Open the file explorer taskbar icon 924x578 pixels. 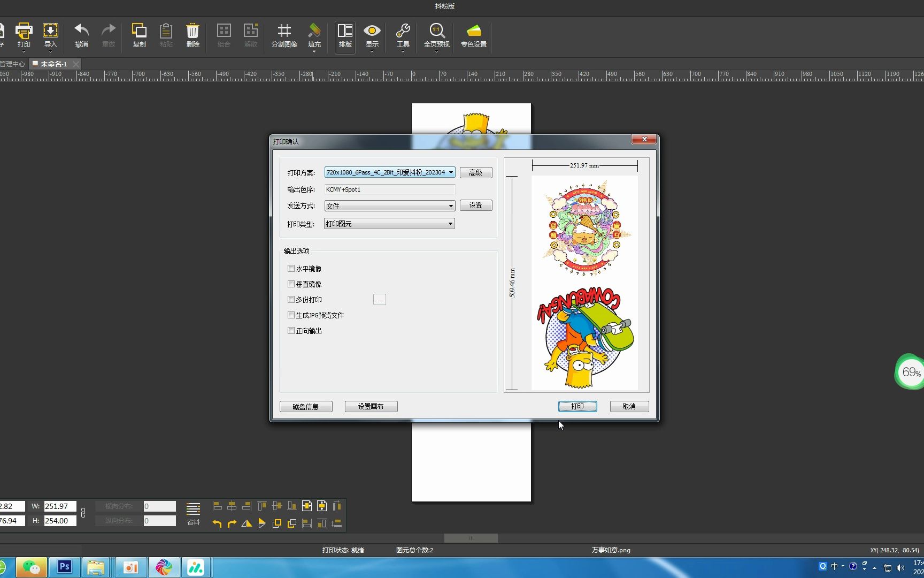pos(96,567)
